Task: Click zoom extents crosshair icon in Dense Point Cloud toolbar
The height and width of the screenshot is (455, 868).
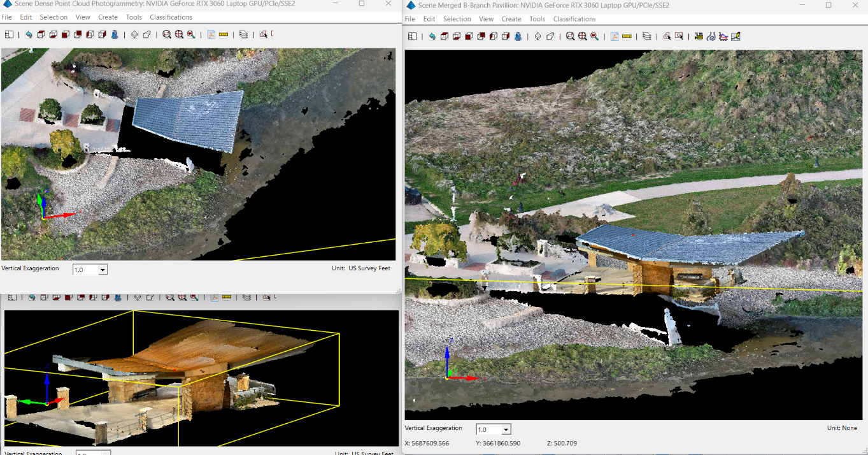Action: (179, 34)
